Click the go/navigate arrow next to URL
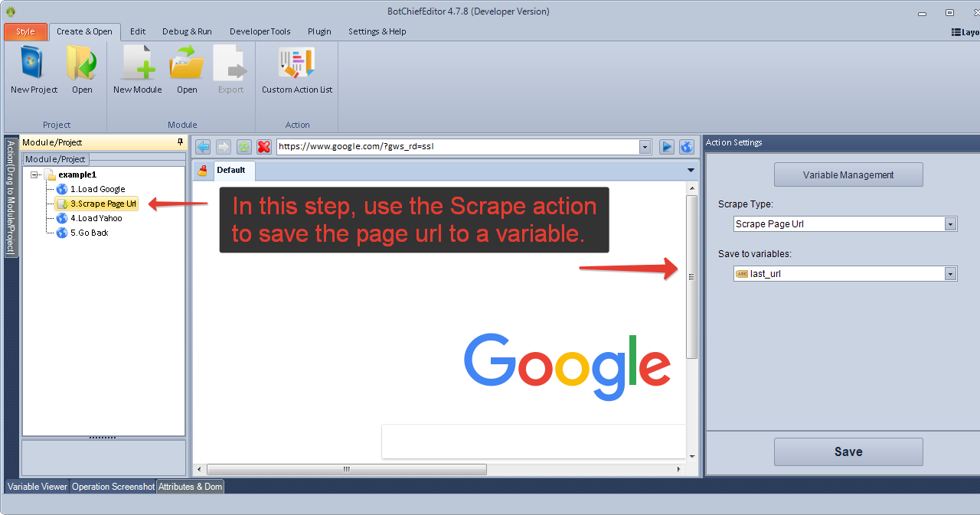 pyautogui.click(x=667, y=147)
